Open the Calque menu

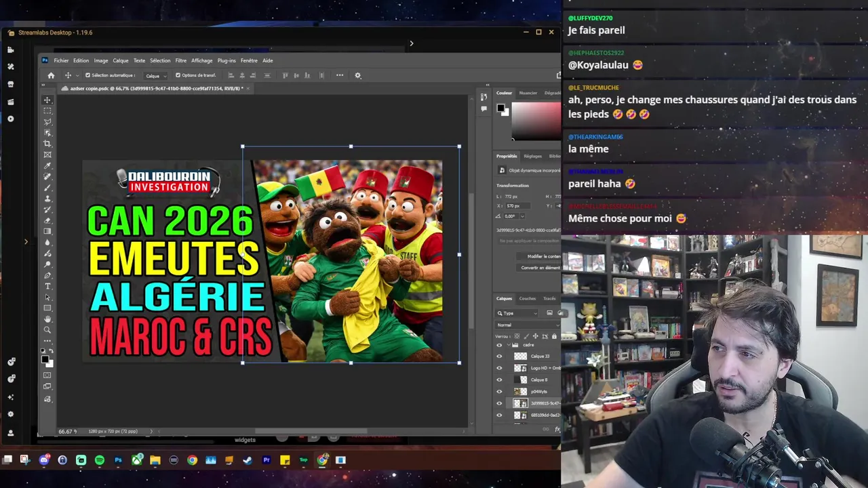tap(121, 60)
